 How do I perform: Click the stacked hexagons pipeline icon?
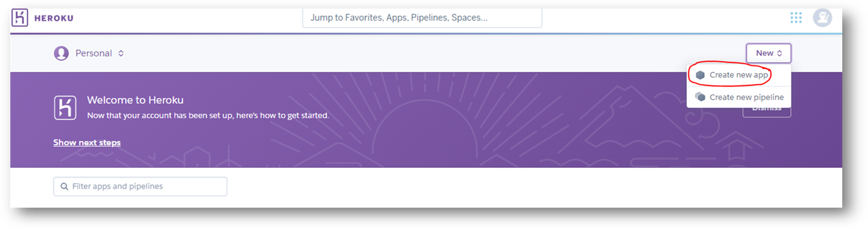click(700, 97)
